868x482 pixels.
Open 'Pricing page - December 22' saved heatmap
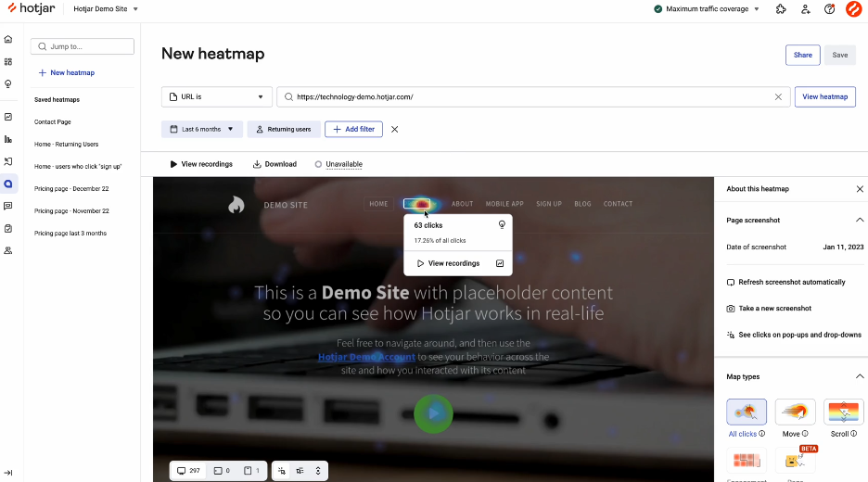[x=71, y=189]
